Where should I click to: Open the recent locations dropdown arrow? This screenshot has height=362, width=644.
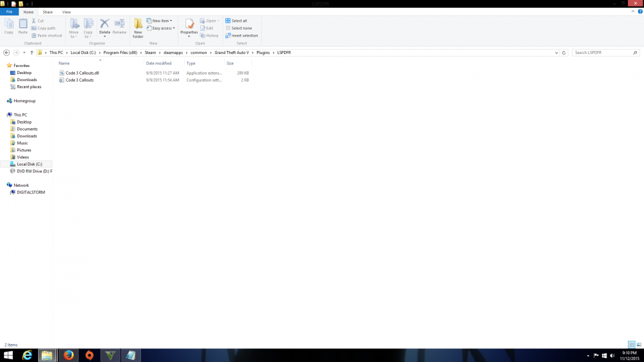point(24,53)
